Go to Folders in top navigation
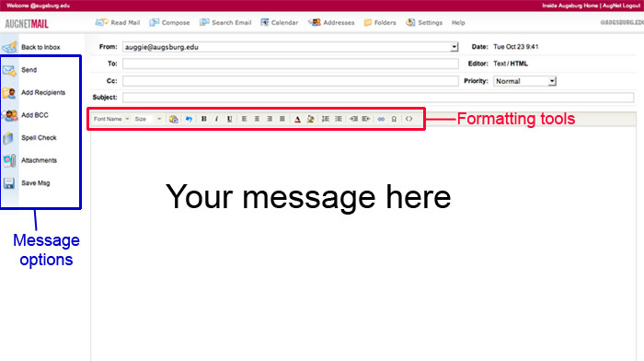644x361 pixels. click(380, 23)
